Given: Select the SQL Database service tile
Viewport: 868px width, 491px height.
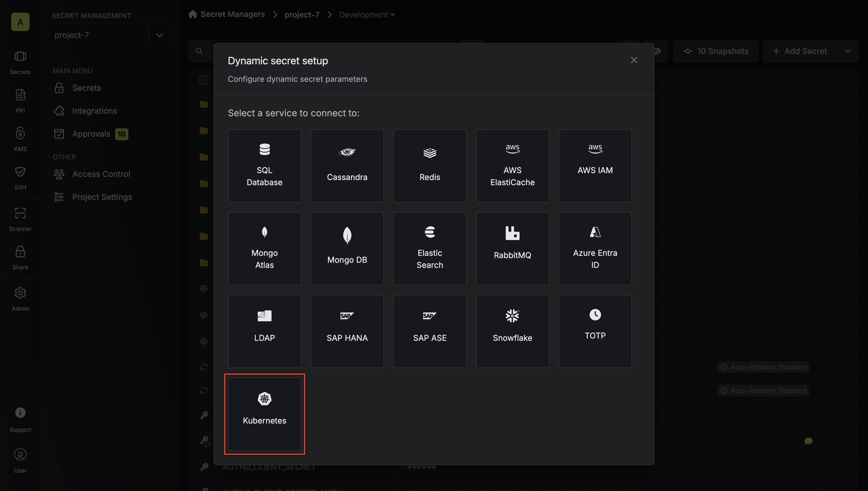Looking at the screenshot, I should coord(264,166).
